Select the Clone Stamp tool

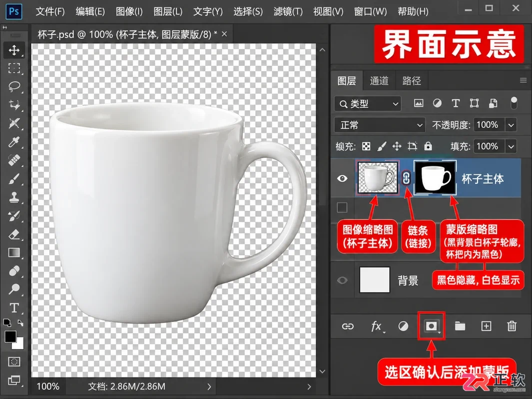(14, 197)
